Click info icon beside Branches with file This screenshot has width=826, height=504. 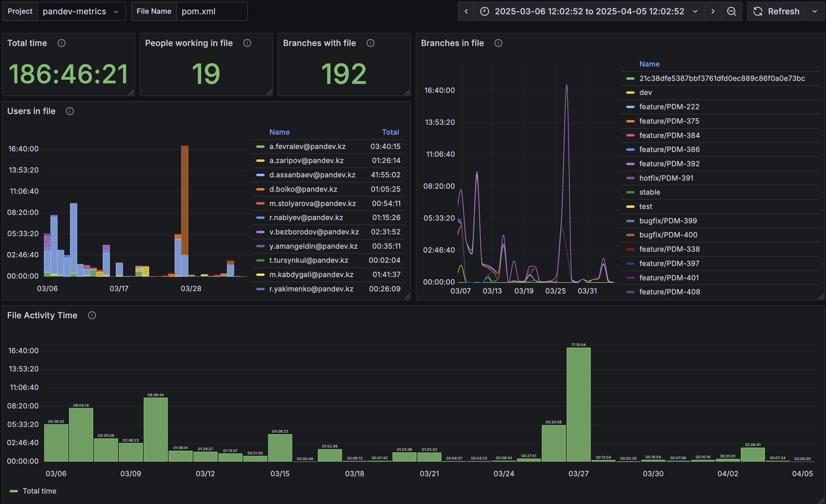coord(370,43)
